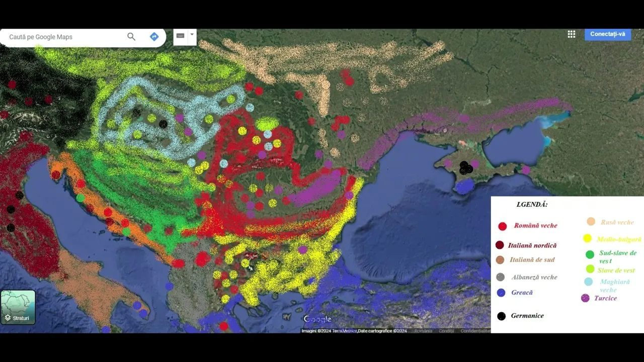Click the dark red Italiană nordică legend dot
644x362 pixels.
pos(500,245)
